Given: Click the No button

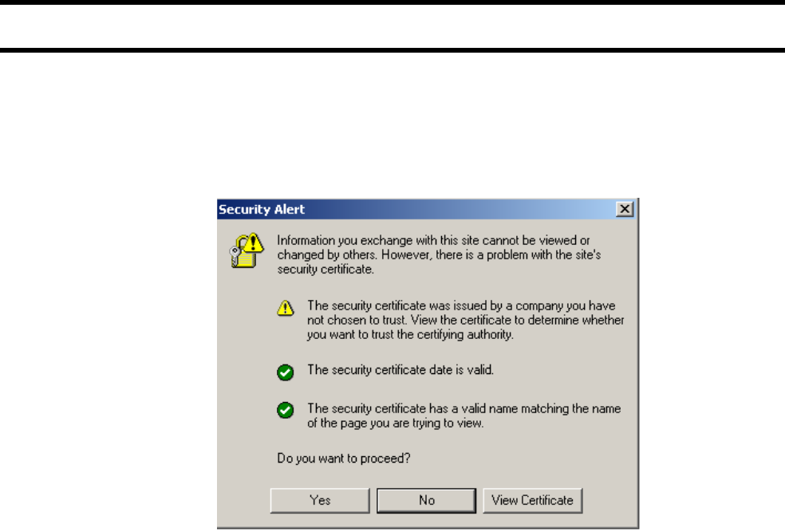Looking at the screenshot, I should pyautogui.click(x=427, y=500).
